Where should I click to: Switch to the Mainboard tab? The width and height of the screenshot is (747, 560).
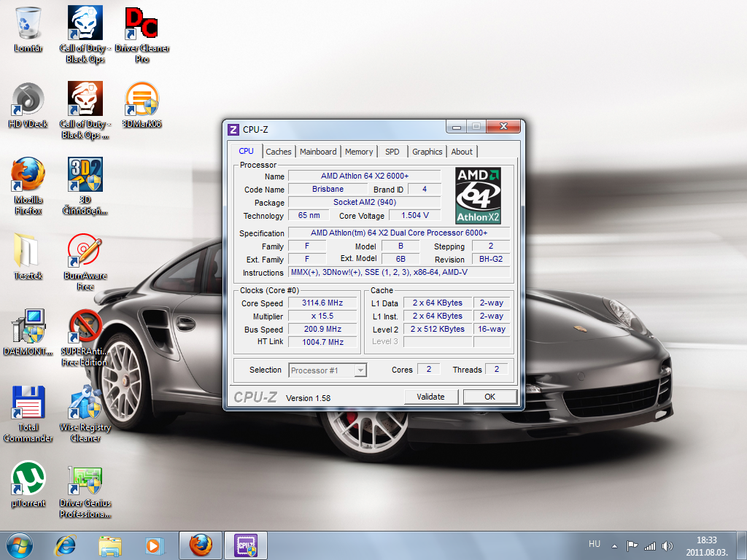[x=318, y=152]
